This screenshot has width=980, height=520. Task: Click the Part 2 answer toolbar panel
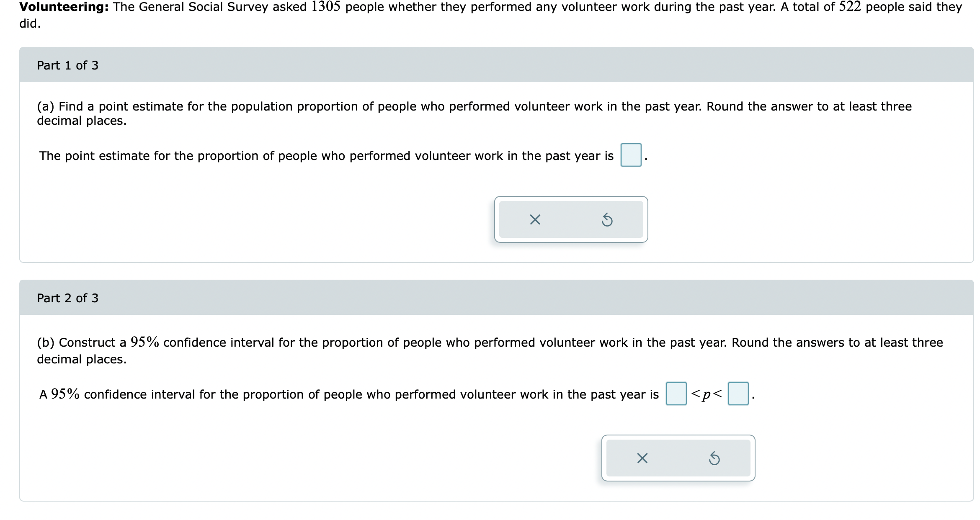[678, 458]
